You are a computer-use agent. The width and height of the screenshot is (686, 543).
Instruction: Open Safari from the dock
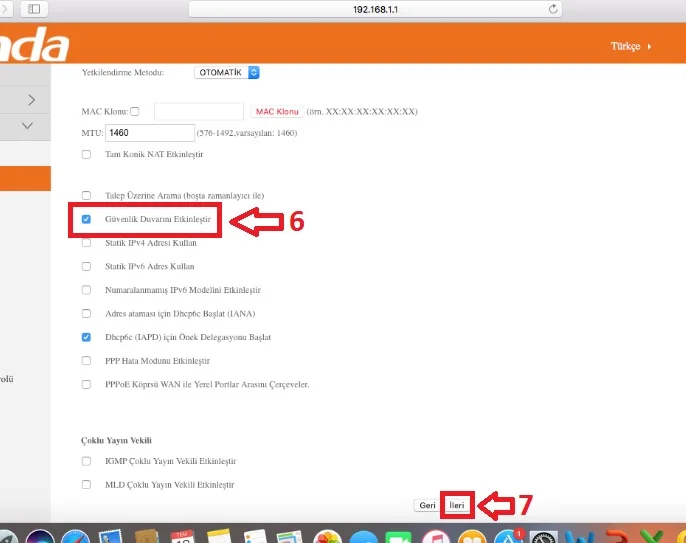click(75, 536)
